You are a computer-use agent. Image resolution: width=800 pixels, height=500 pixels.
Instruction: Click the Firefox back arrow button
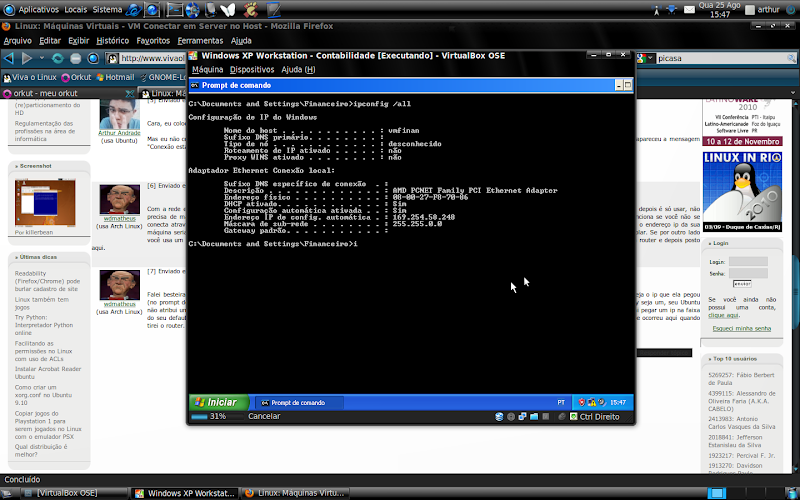point(9,58)
